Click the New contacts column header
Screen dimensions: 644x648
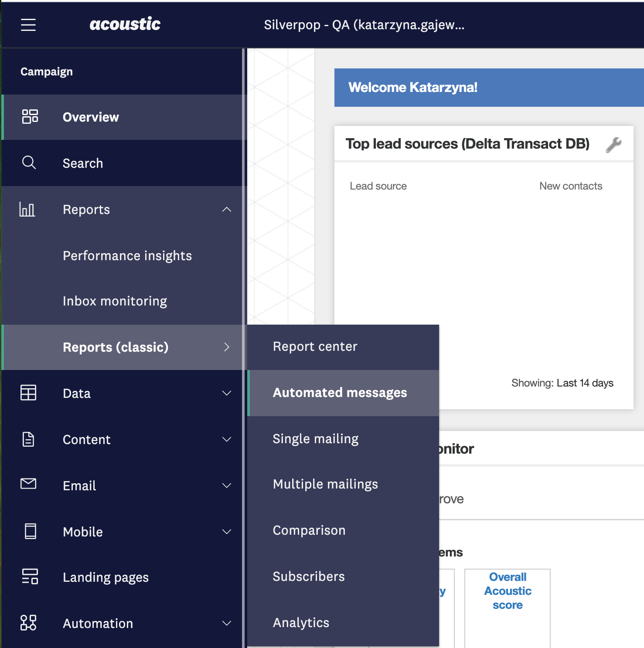click(x=571, y=186)
